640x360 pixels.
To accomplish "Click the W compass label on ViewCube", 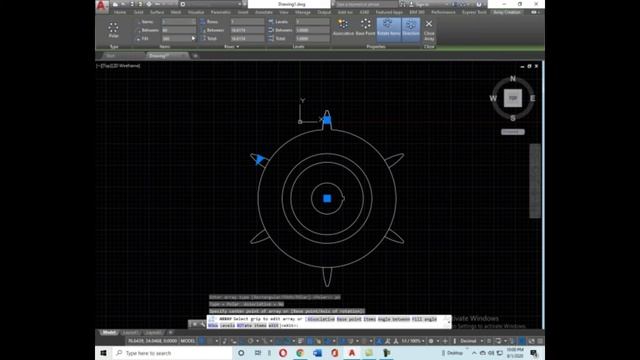I will tap(493, 98).
